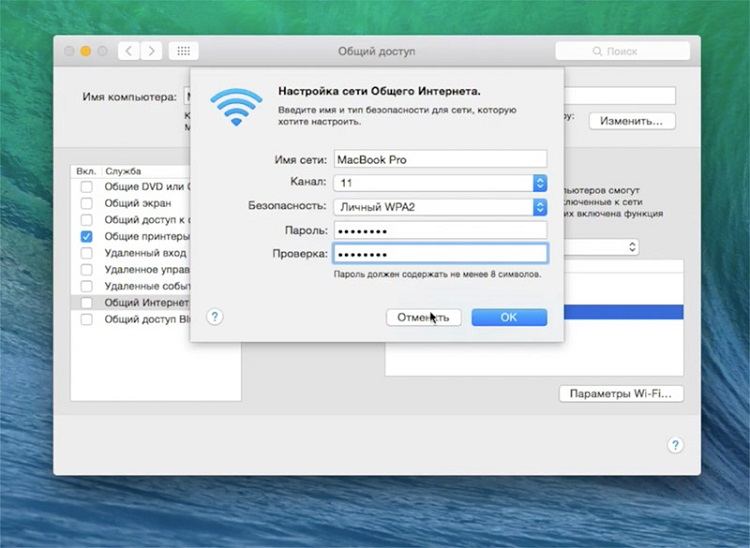This screenshot has width=750, height=548.
Task: Enable the Общий Интернет checkbox
Action: tap(86, 302)
